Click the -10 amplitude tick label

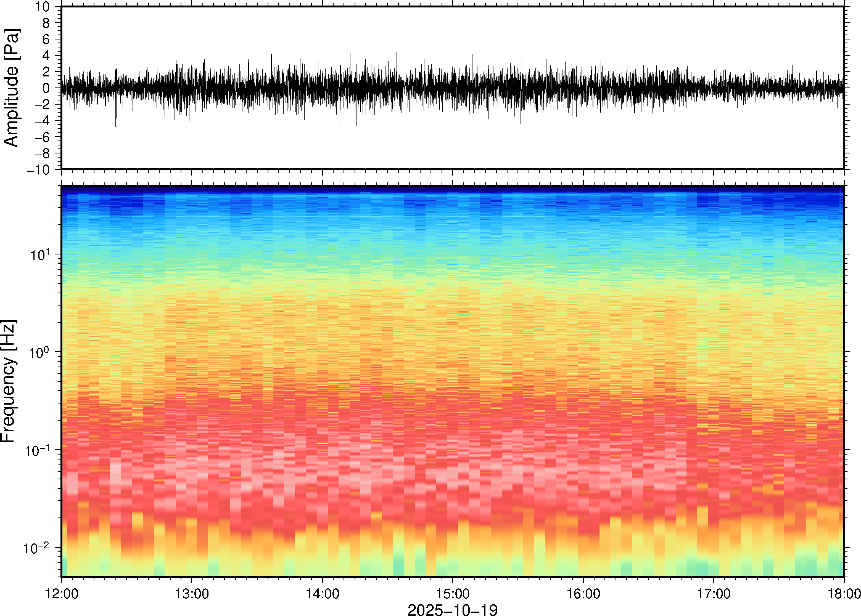coord(38,170)
